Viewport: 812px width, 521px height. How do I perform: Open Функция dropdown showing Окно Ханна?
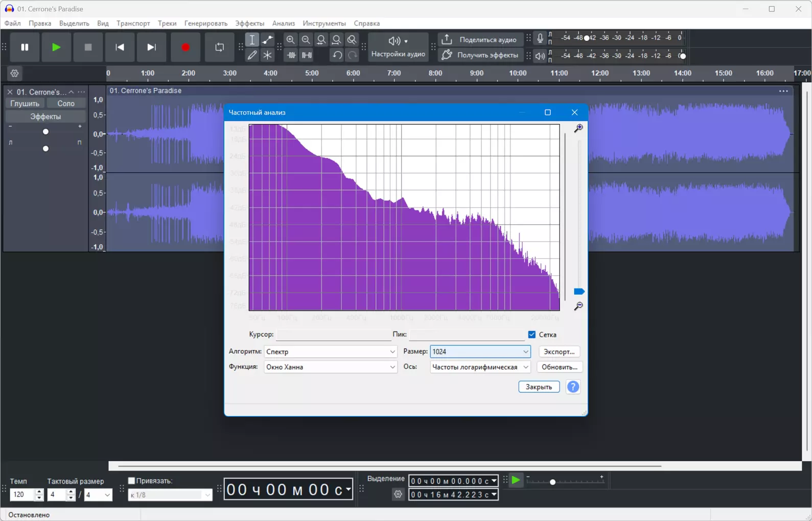coord(331,367)
